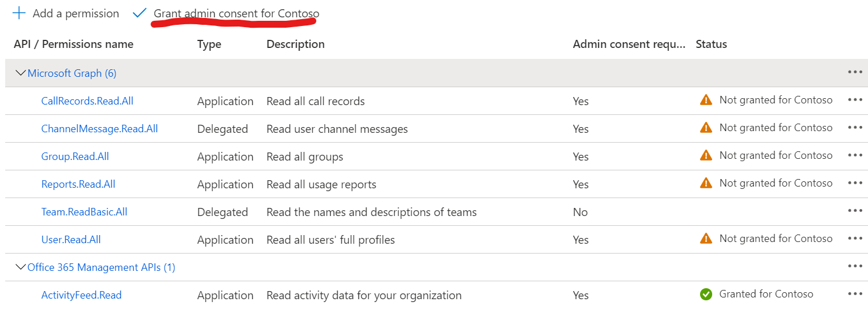Image resolution: width=868 pixels, height=309 pixels.
Task: Click Add a permission
Action: tap(76, 13)
